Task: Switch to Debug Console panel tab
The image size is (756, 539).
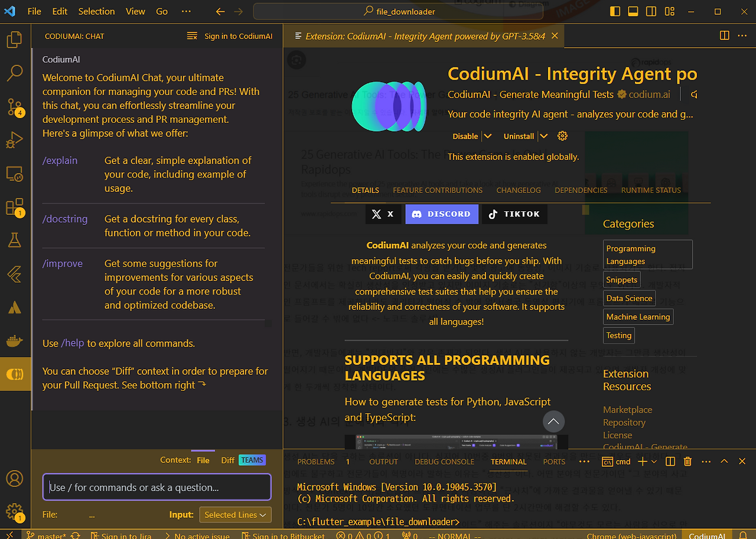Action: click(x=444, y=462)
